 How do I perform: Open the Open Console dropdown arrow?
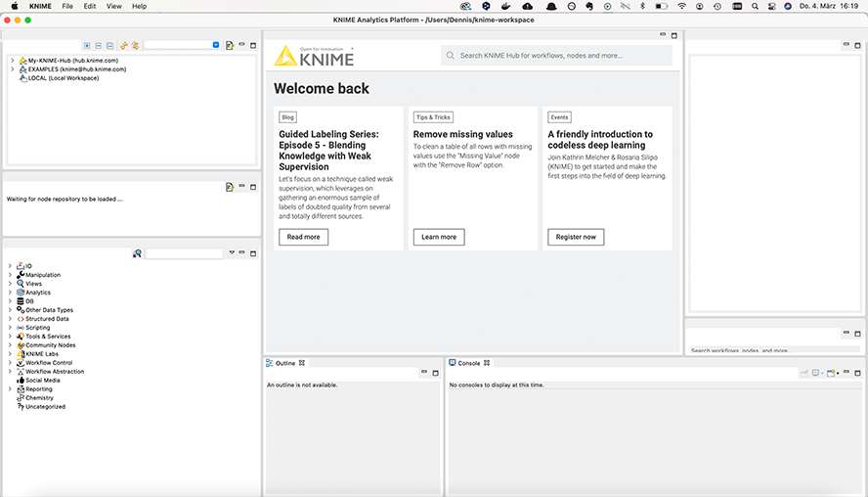tap(838, 374)
